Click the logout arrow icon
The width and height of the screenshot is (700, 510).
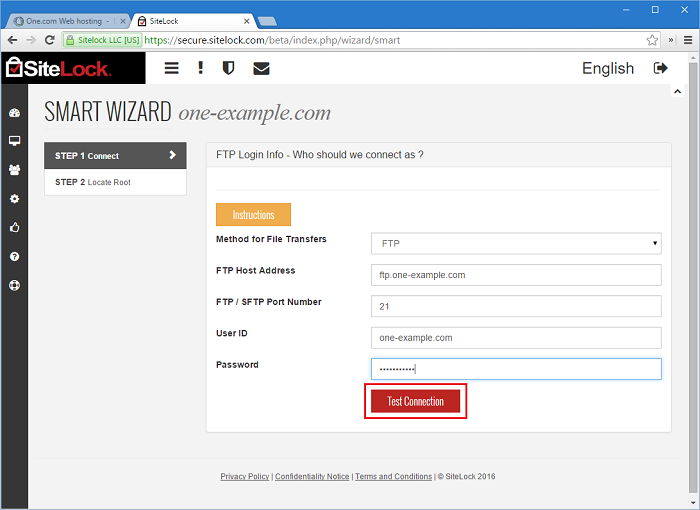[x=660, y=68]
